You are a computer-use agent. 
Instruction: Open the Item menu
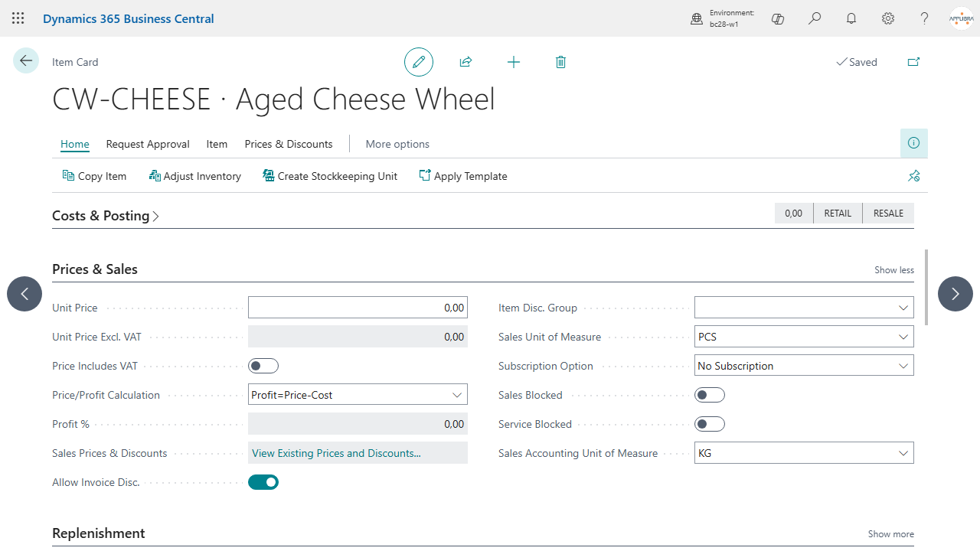click(217, 144)
